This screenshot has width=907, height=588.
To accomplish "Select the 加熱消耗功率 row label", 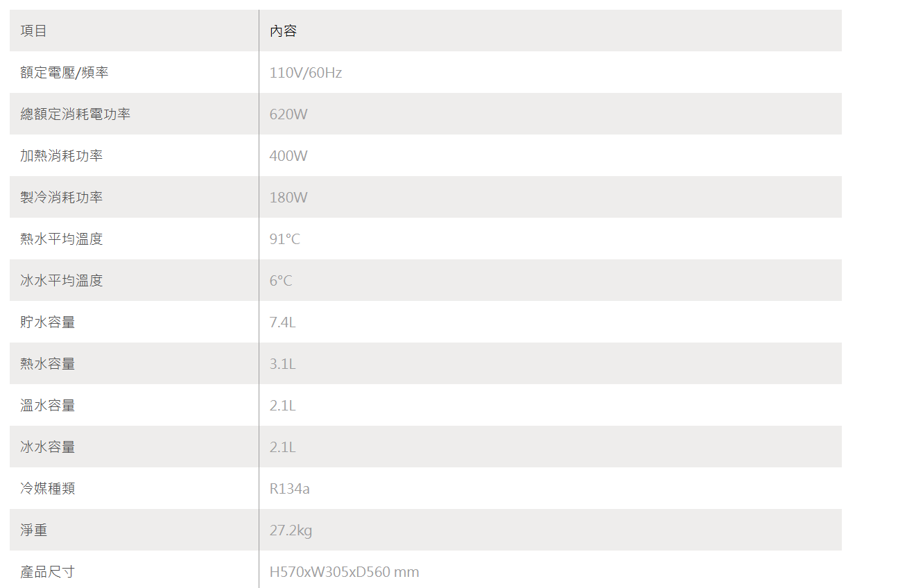I will 61,156.
